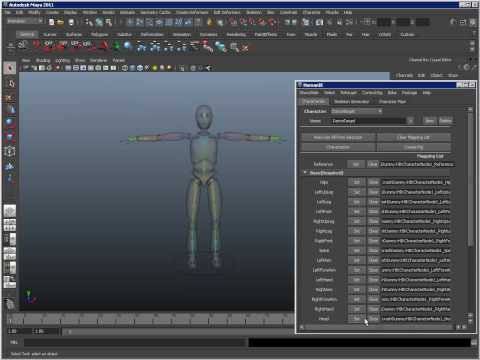Pick the Paint Selection tool
Image resolution: width=480 pixels, height=360 pixels.
point(10,98)
